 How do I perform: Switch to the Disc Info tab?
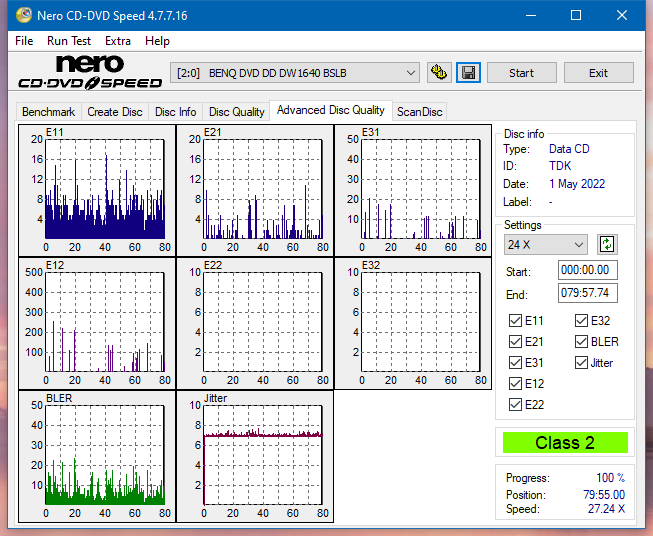[x=175, y=112]
